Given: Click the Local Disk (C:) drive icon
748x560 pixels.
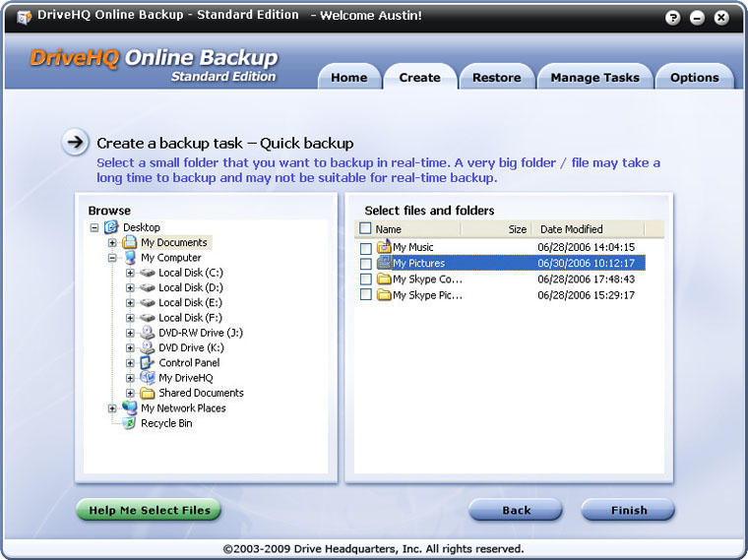Looking at the screenshot, I should pos(148,273).
